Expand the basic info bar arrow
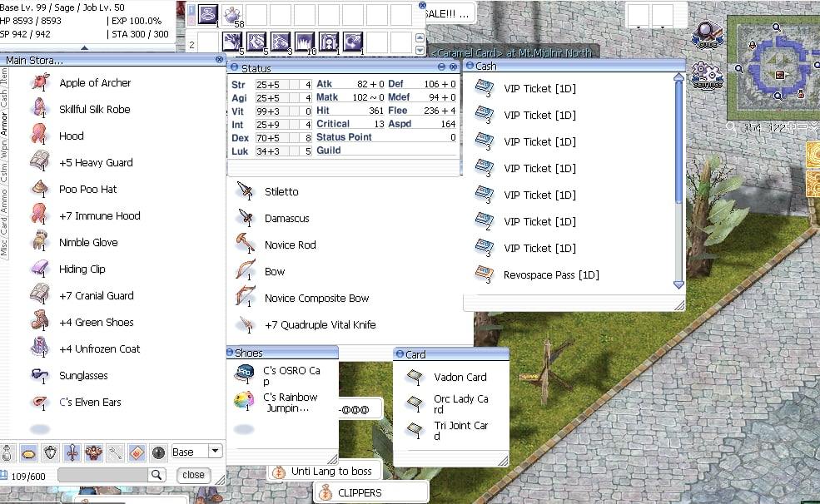Viewport: 820px width, 504px height. pos(85,47)
